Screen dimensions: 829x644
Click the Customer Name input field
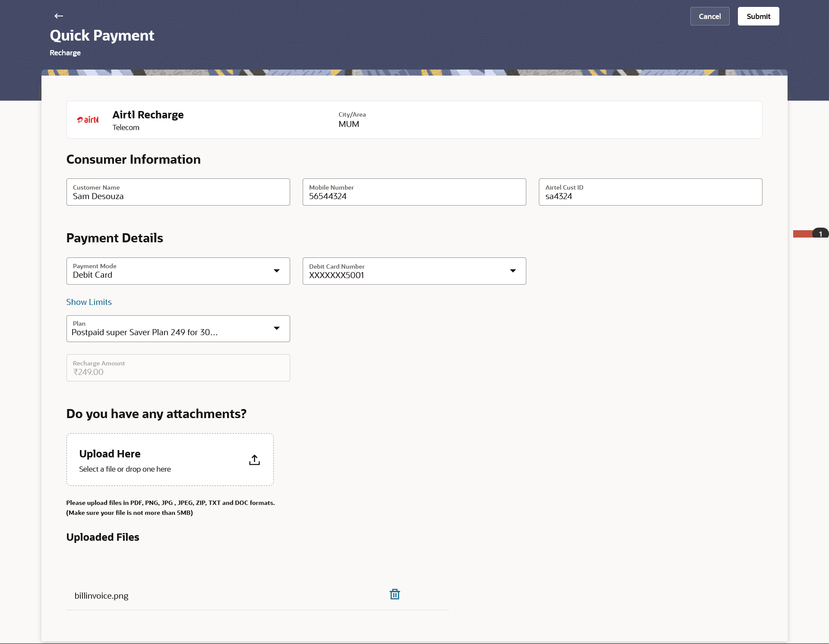pyautogui.click(x=178, y=192)
